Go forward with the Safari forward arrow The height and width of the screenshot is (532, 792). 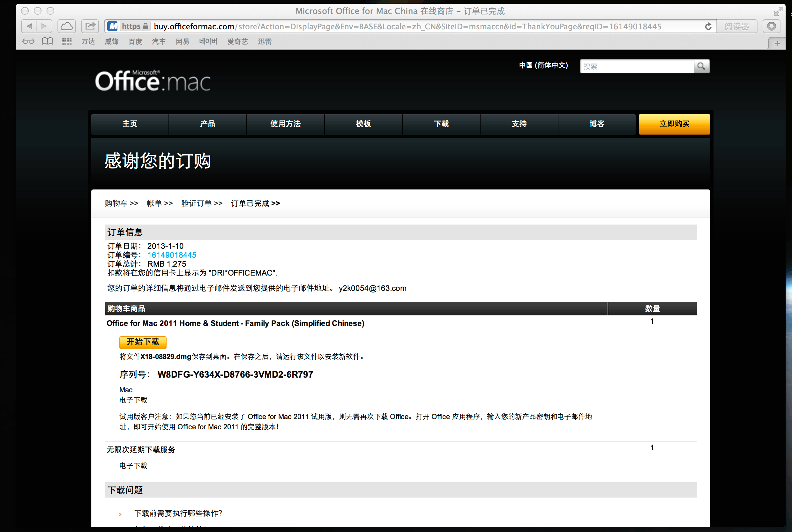(44, 26)
